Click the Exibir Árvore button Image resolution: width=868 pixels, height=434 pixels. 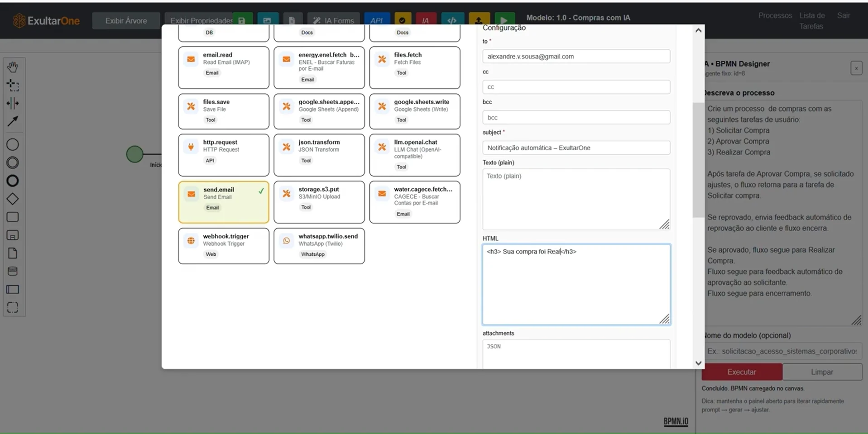(126, 21)
